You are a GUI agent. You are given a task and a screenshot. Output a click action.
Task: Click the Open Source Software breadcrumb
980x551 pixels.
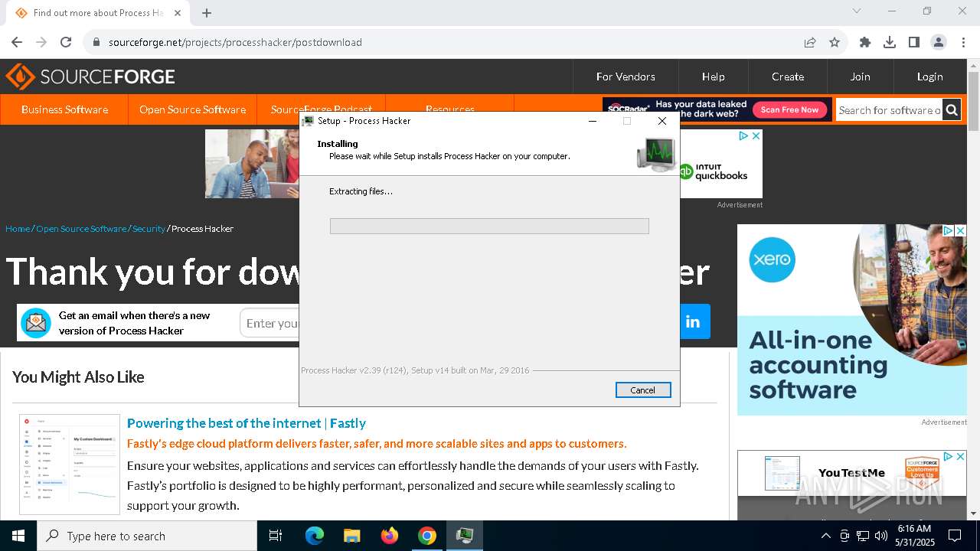click(81, 229)
